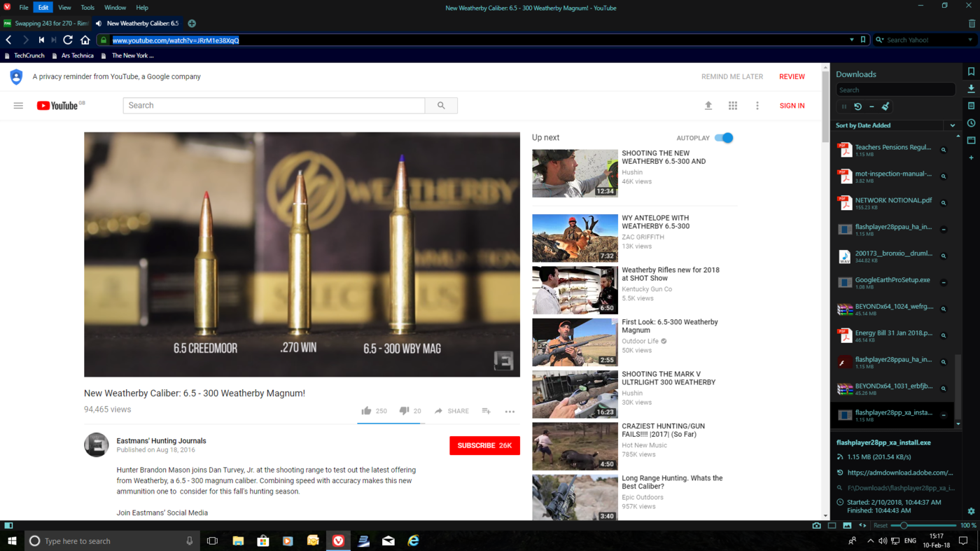Image resolution: width=980 pixels, height=551 pixels.
Task: Adjust the page zoom slider
Action: pos(904,525)
